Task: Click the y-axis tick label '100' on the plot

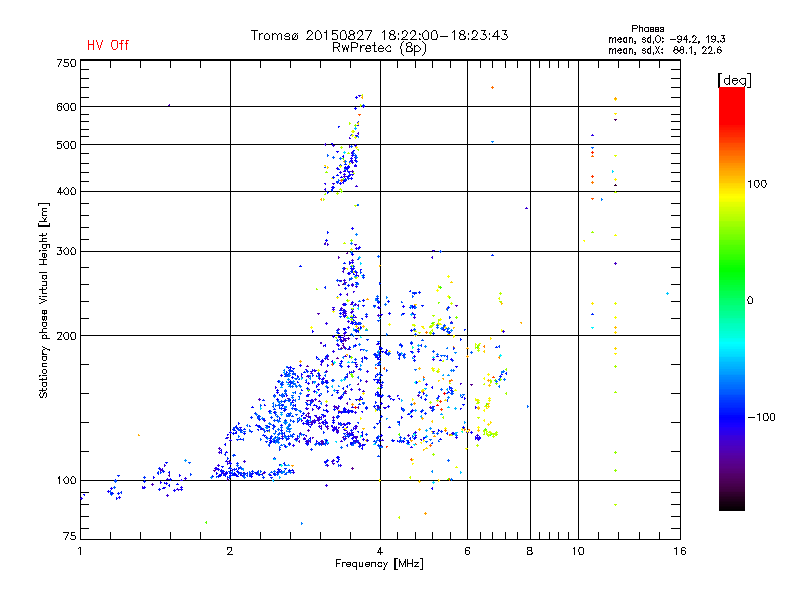Action: coord(66,481)
